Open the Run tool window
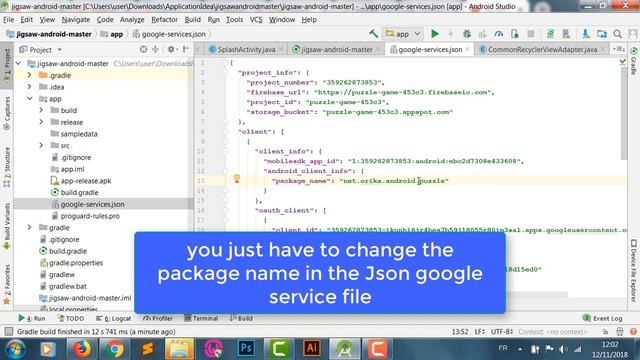 [32, 318]
